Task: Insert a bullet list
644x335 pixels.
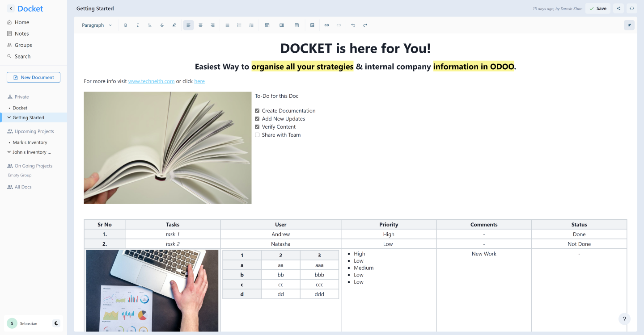Action: click(227, 25)
